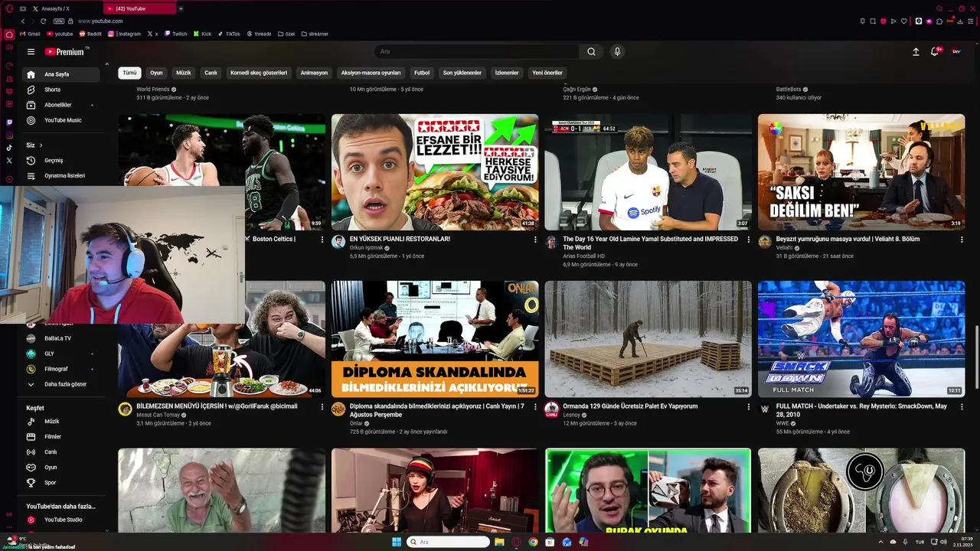Select the Tümü filter chip

129,73
